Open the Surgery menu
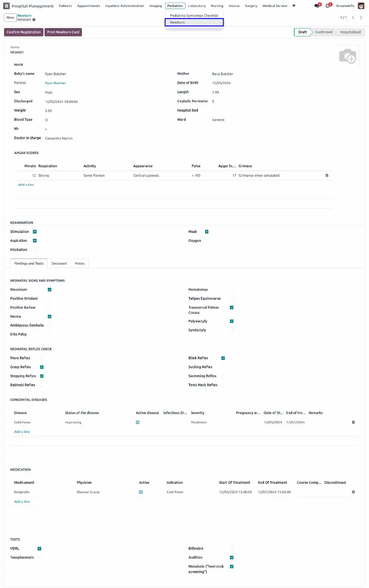 (251, 6)
